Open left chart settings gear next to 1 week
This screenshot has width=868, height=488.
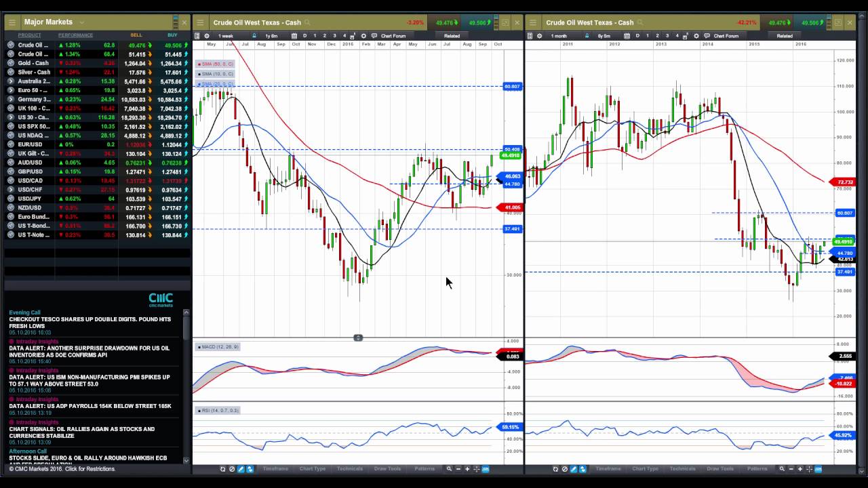(x=207, y=36)
